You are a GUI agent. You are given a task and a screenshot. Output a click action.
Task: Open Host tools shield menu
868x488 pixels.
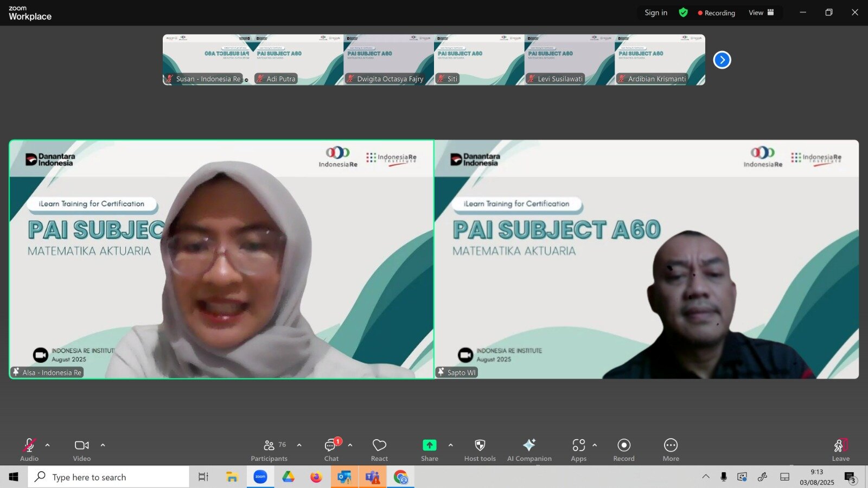(x=480, y=450)
